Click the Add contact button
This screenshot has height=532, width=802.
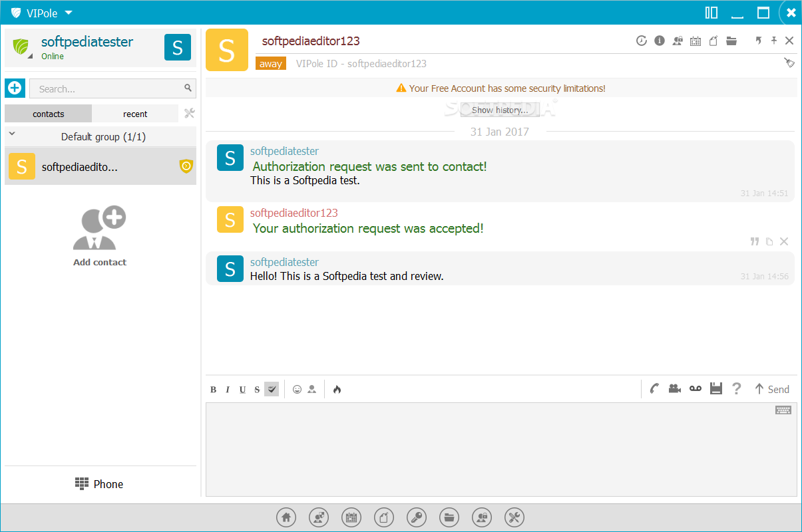pos(100,236)
